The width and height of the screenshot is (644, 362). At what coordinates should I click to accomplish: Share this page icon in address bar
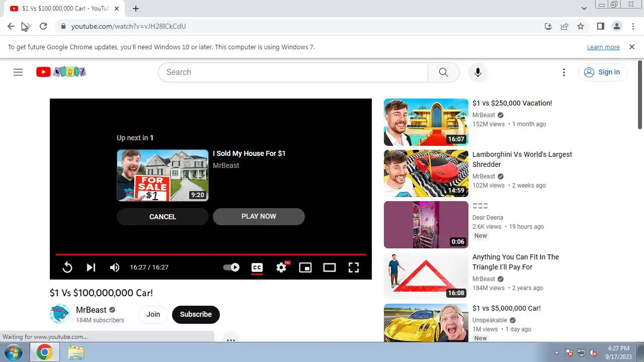point(565,26)
